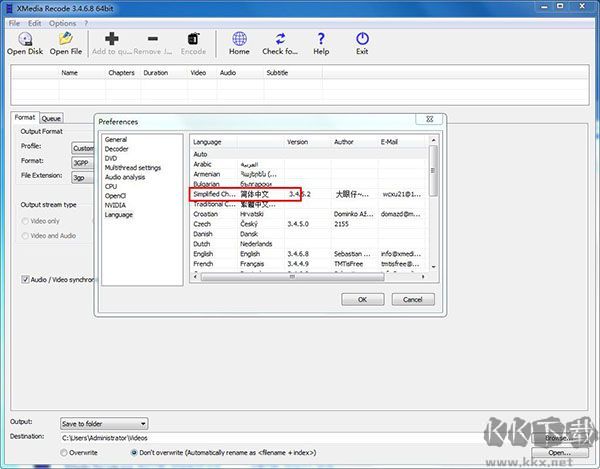Image resolution: width=600 pixels, height=469 pixels.
Task: Close the Preferences dialog
Action: pyautogui.click(x=429, y=119)
